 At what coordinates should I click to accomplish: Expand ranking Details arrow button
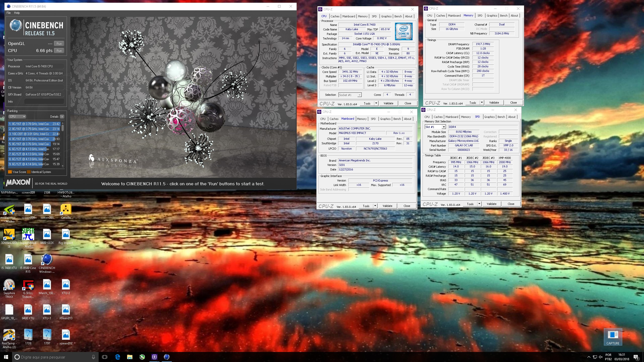pyautogui.click(x=62, y=117)
